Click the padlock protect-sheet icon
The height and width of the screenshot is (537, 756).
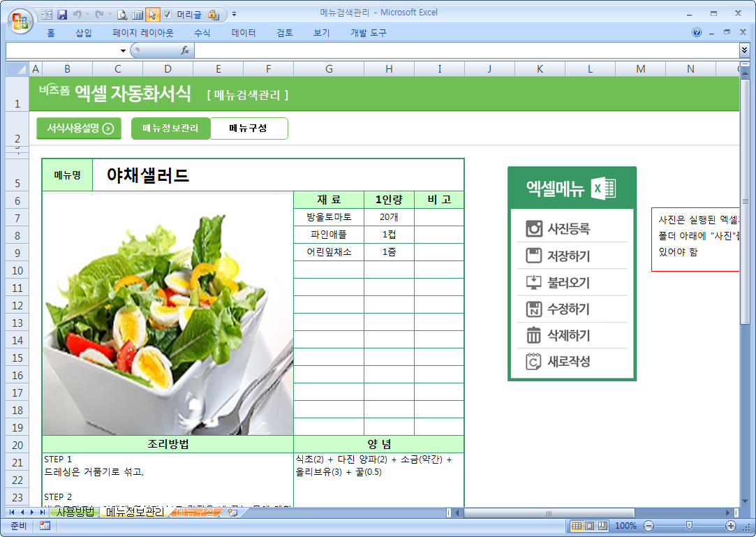click(x=213, y=15)
